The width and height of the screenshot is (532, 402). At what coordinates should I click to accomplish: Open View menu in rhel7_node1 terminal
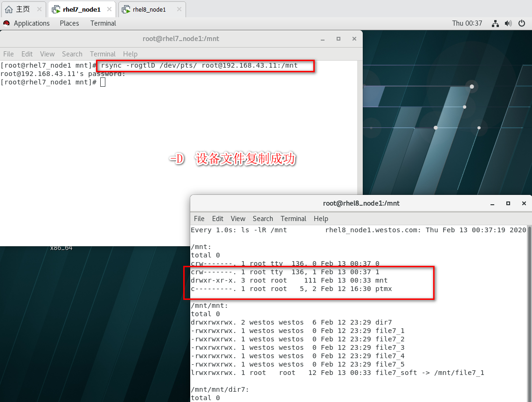click(x=47, y=54)
